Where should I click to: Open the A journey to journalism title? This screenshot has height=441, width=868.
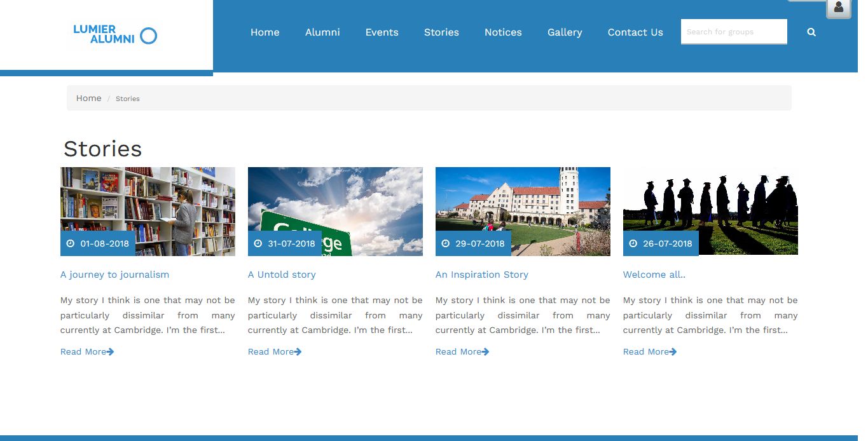point(114,275)
